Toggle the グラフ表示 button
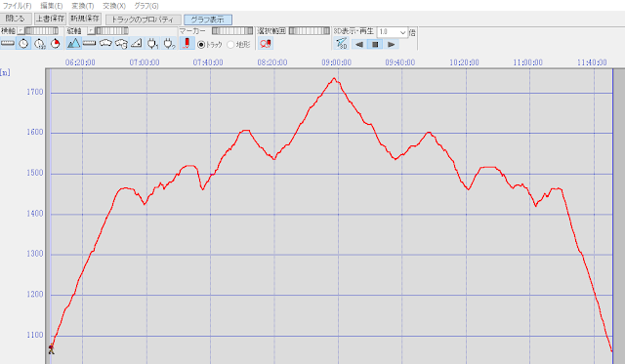This screenshot has height=364, width=625. click(208, 20)
